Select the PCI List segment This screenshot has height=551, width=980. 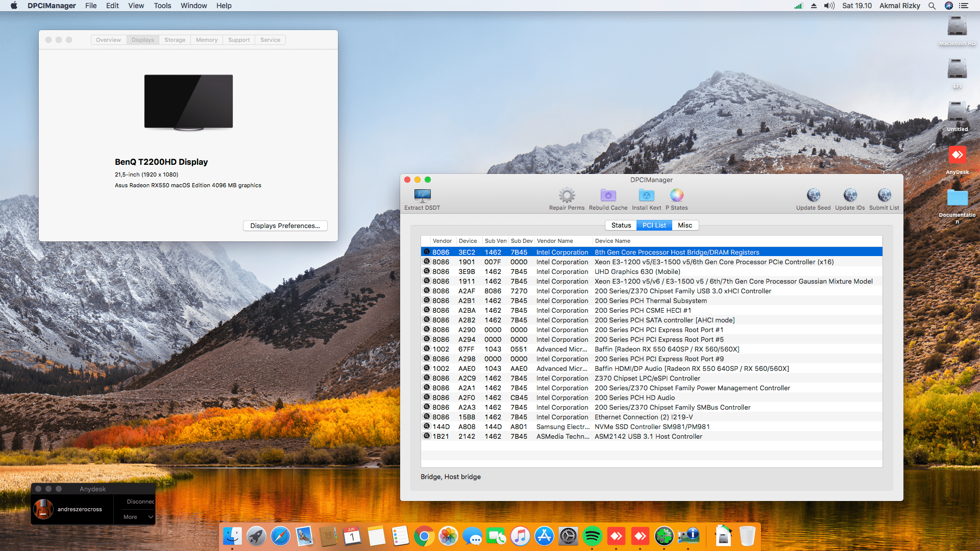[654, 225]
